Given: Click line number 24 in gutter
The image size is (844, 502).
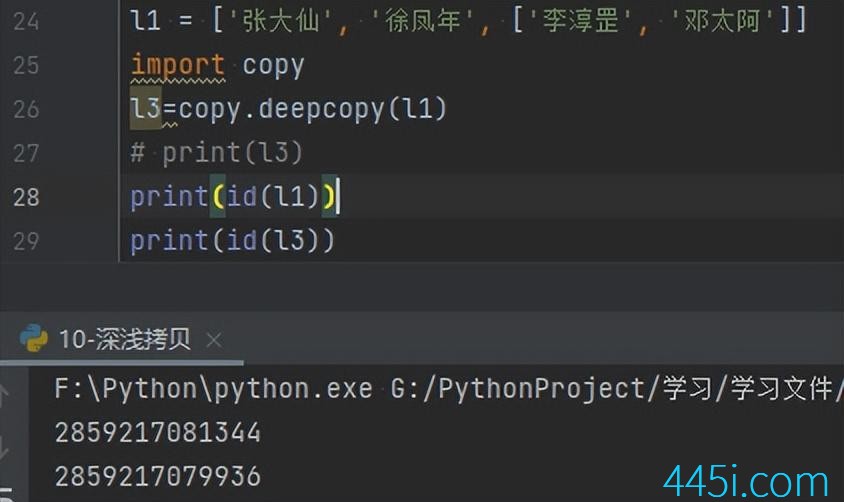Looking at the screenshot, I should 26,22.
